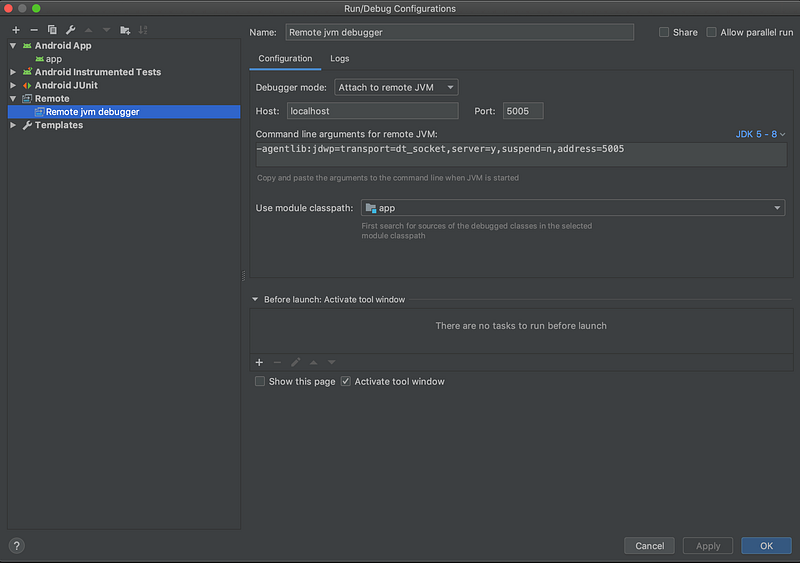800x563 pixels.
Task: Switch to the Logs tab
Action: (339, 58)
